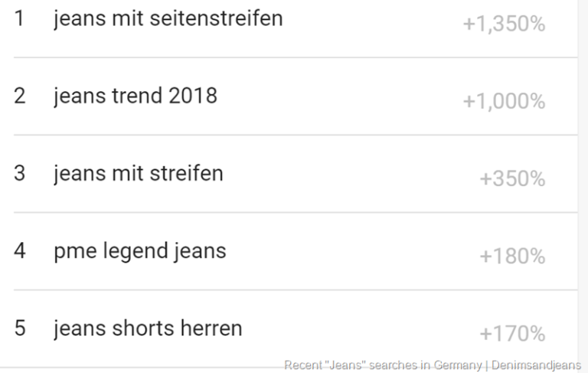Click the +180% growth percentage
Screen dimensions: 588x373
[x=512, y=257]
